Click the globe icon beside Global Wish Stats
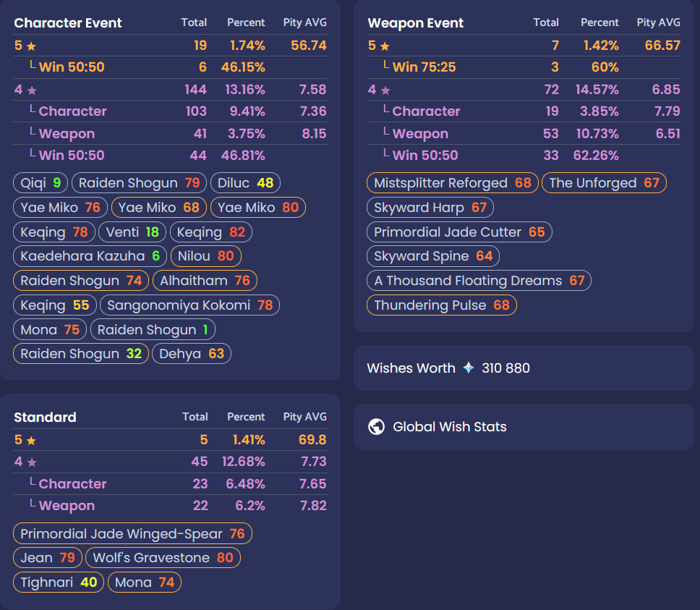The width and height of the screenshot is (700, 610). [x=376, y=427]
